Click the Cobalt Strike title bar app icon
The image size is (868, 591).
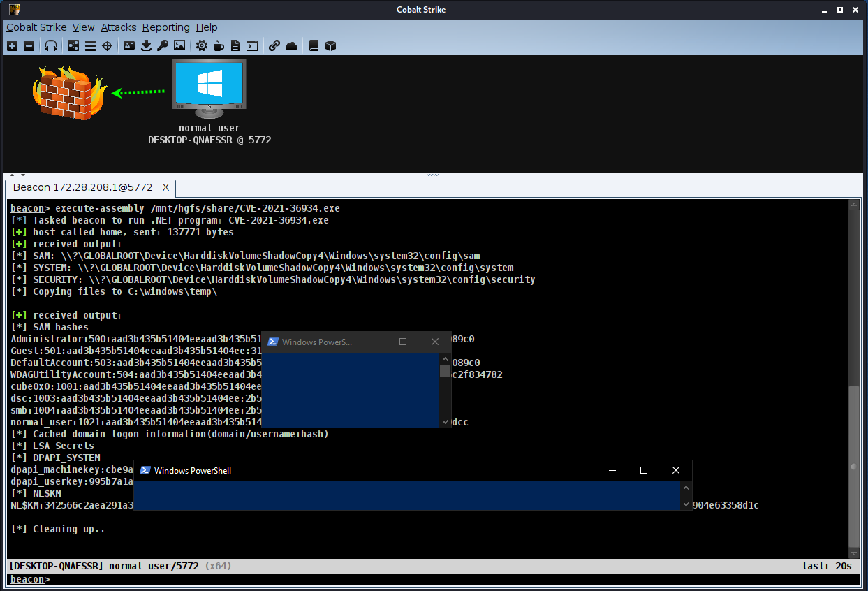tap(14, 10)
